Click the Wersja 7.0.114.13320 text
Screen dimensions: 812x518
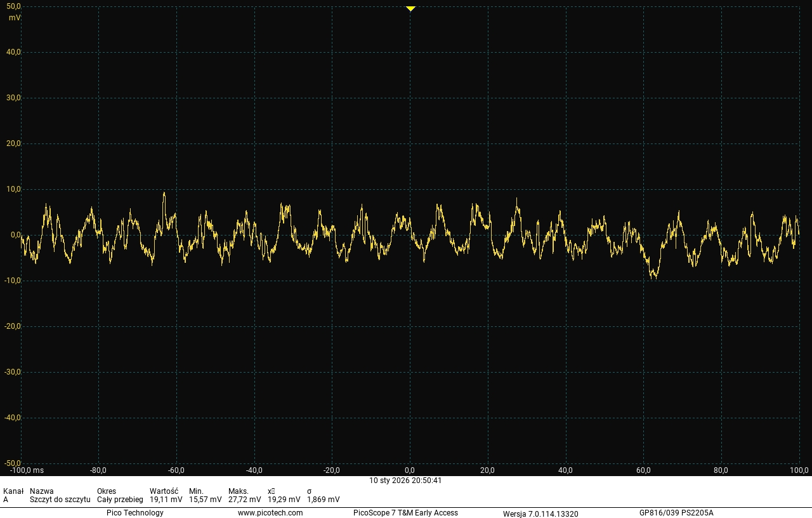[540, 514]
